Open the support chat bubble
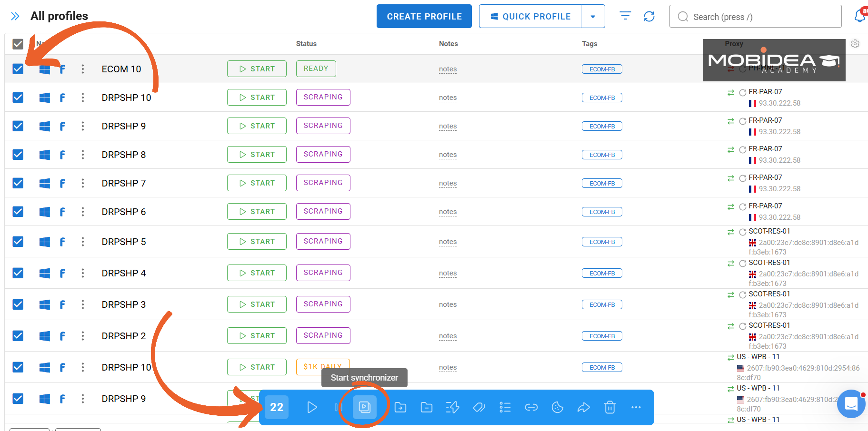 [851, 404]
